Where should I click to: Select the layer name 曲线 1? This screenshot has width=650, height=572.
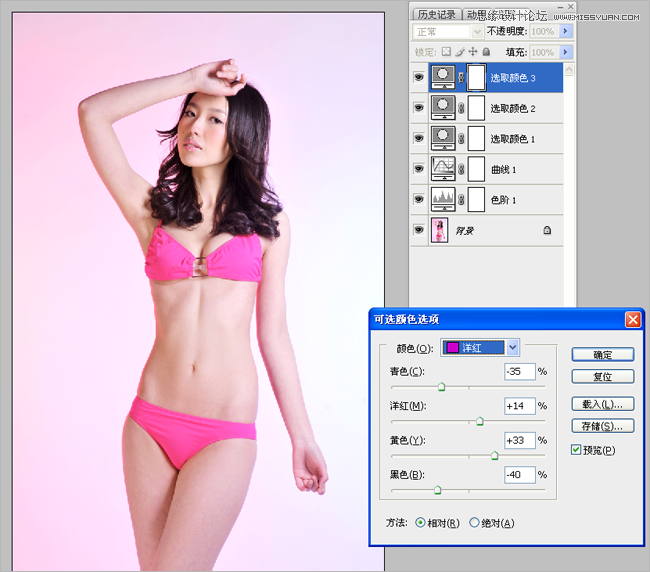tap(503, 170)
